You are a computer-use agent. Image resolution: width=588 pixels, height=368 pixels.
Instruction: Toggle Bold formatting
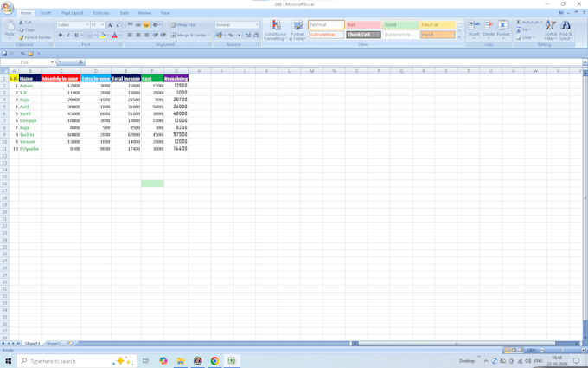(60, 35)
